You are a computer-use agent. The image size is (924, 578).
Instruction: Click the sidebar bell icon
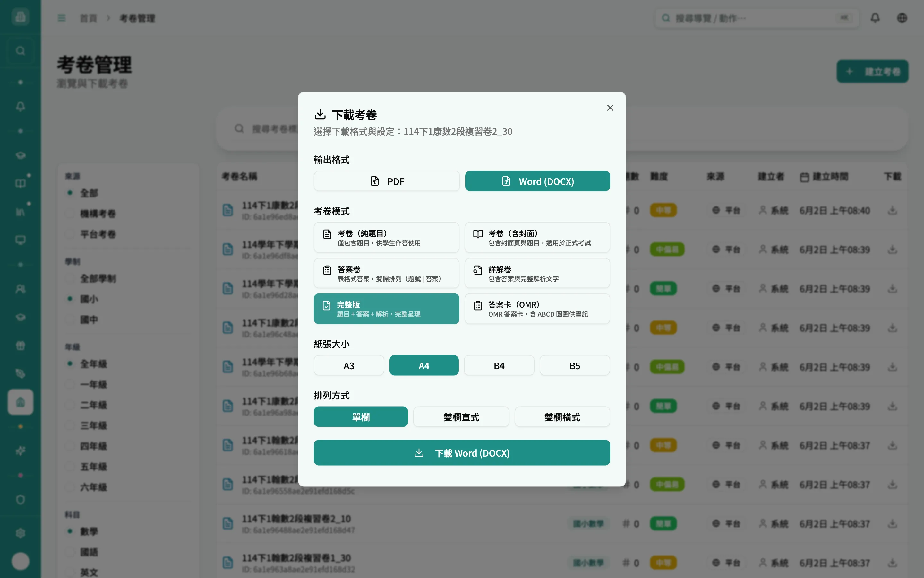click(x=20, y=106)
